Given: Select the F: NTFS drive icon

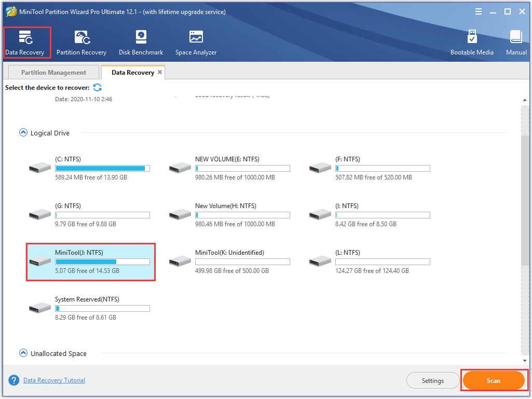Looking at the screenshot, I should [320, 168].
